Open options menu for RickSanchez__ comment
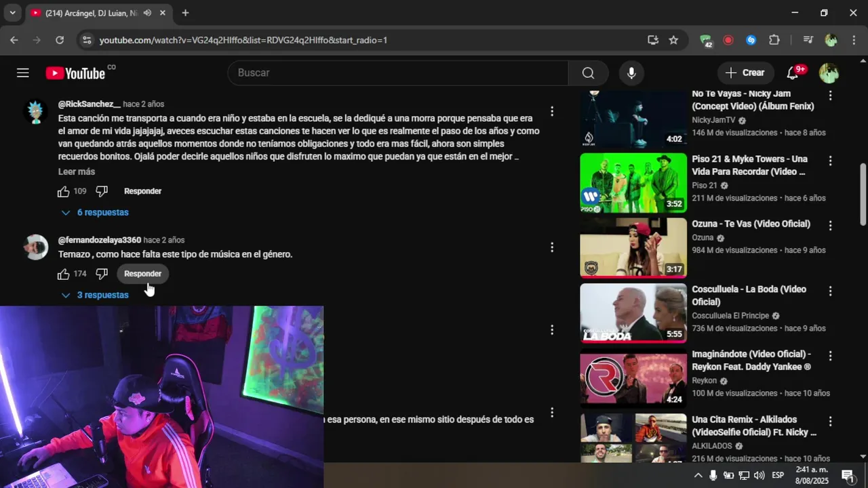The width and height of the screenshot is (868, 488). tap(552, 111)
